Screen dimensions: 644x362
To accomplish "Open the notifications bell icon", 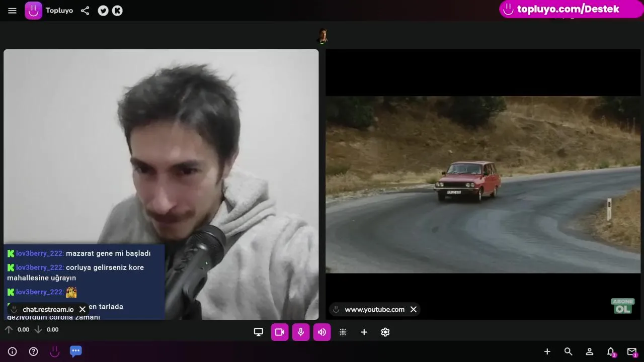I will (x=611, y=351).
